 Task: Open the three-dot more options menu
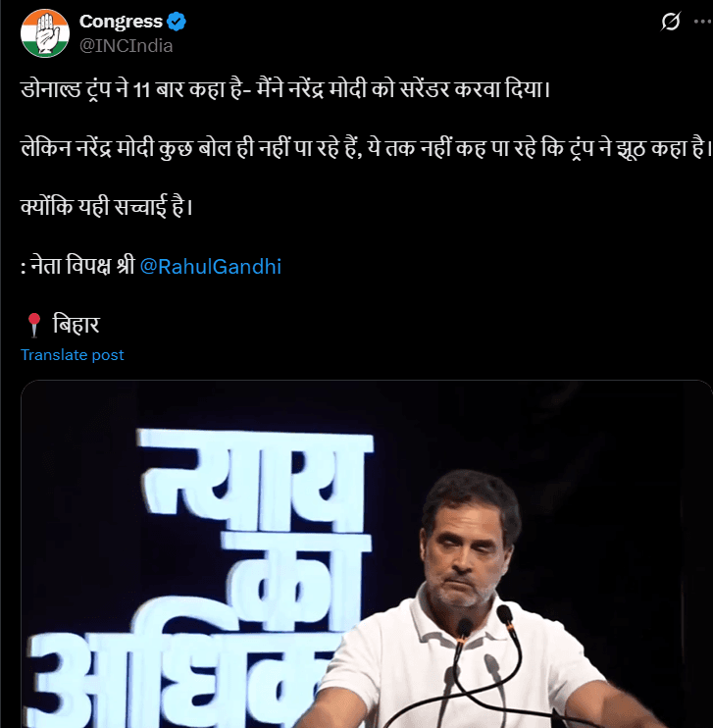coord(703,22)
